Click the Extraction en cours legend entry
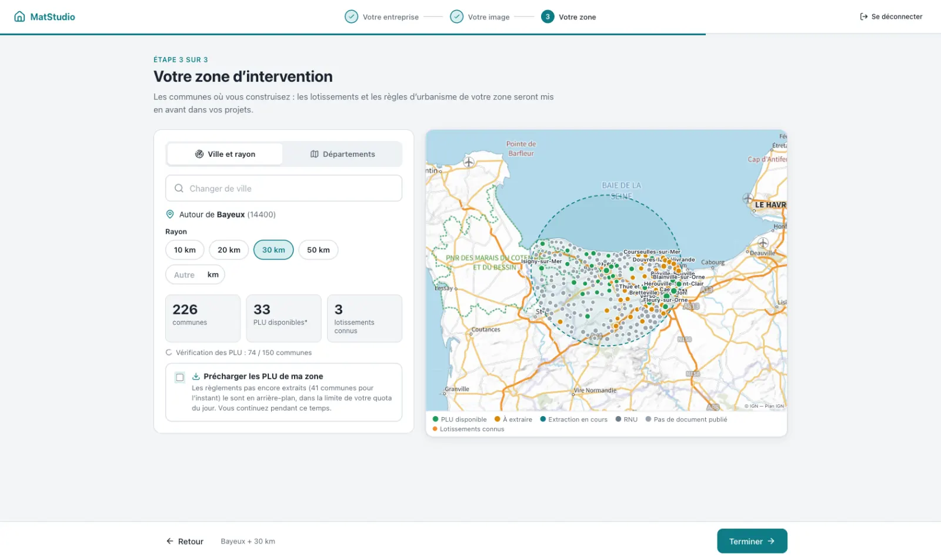This screenshot has width=941, height=560. pyautogui.click(x=574, y=420)
